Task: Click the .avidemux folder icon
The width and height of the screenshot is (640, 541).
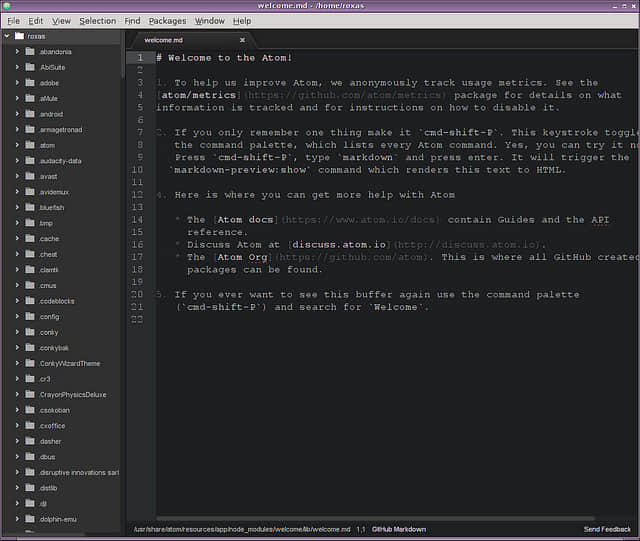Action: pyautogui.click(x=30, y=191)
